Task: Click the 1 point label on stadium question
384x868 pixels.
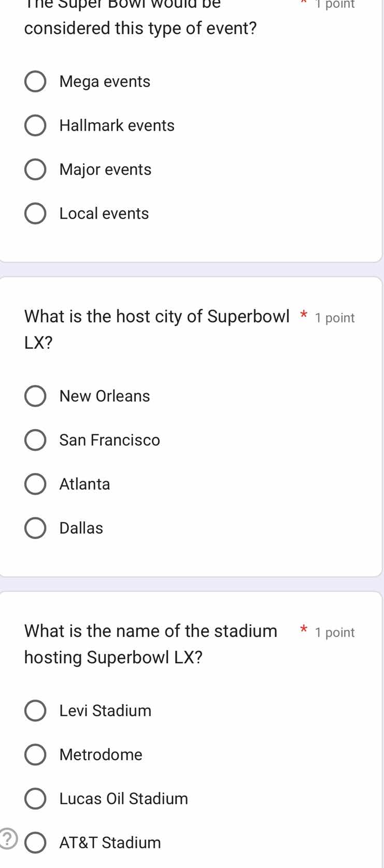Action: tap(335, 633)
